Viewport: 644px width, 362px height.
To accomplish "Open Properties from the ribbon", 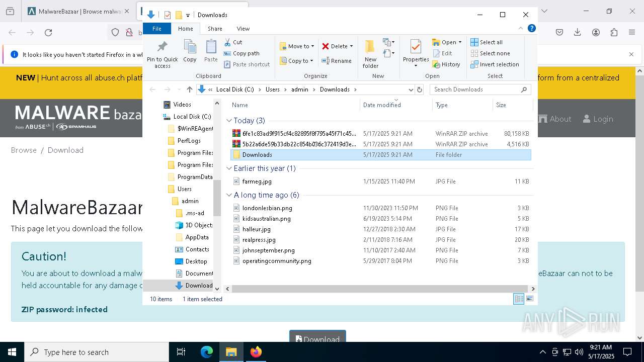I will (x=416, y=53).
